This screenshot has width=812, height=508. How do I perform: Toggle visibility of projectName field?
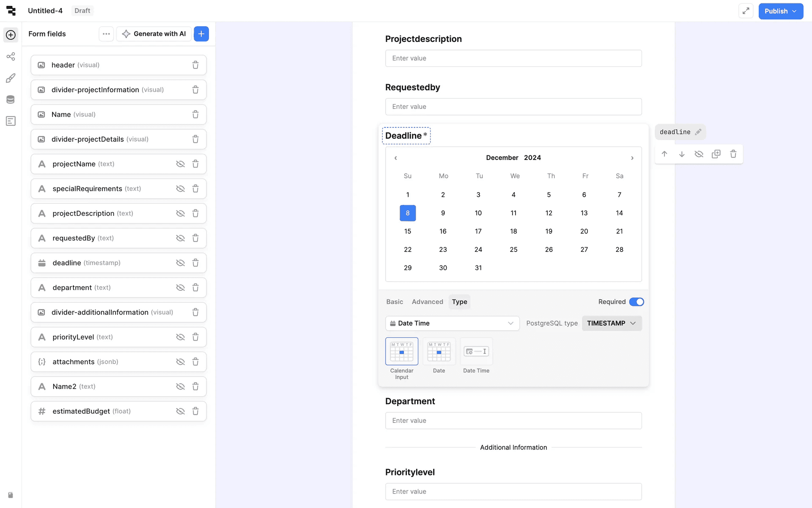180,164
